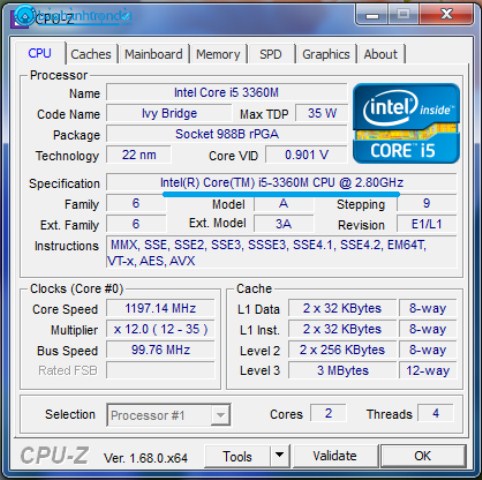The width and height of the screenshot is (482, 480).
Task: Switch to the Caches tab
Action: click(x=91, y=54)
